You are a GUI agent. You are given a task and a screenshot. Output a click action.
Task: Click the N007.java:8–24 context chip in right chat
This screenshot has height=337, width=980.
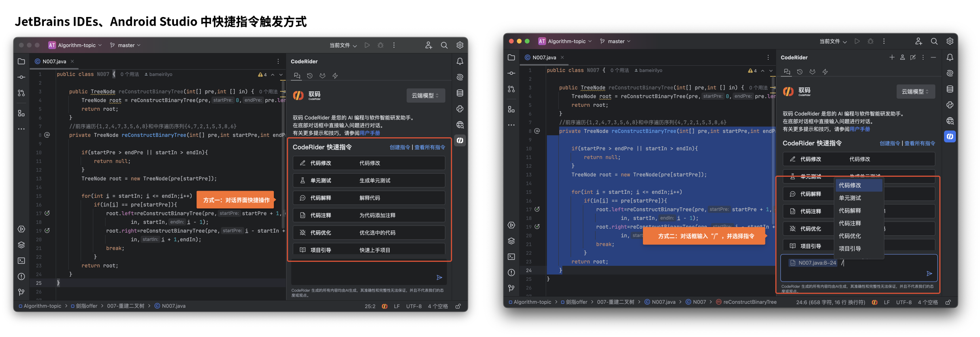coord(813,263)
